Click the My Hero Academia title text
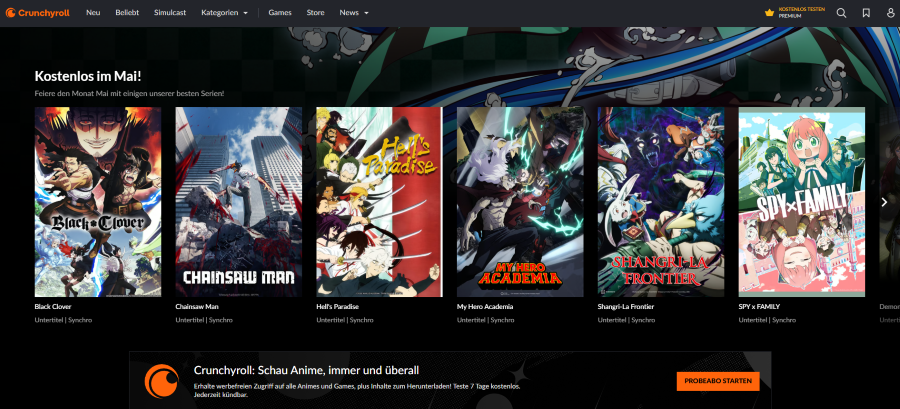The image size is (900, 409). pyautogui.click(x=485, y=307)
